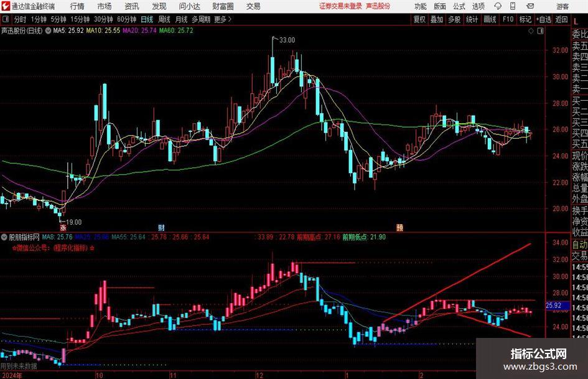Click the 19.00 low price annotation

click(x=73, y=222)
